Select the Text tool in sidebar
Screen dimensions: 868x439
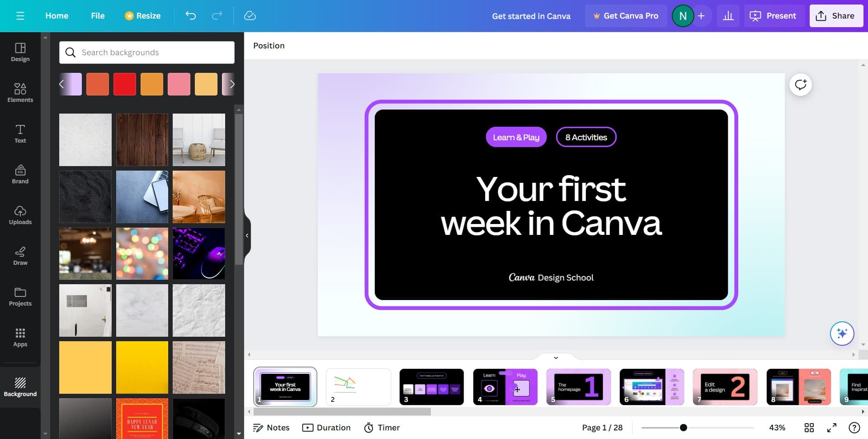[20, 134]
